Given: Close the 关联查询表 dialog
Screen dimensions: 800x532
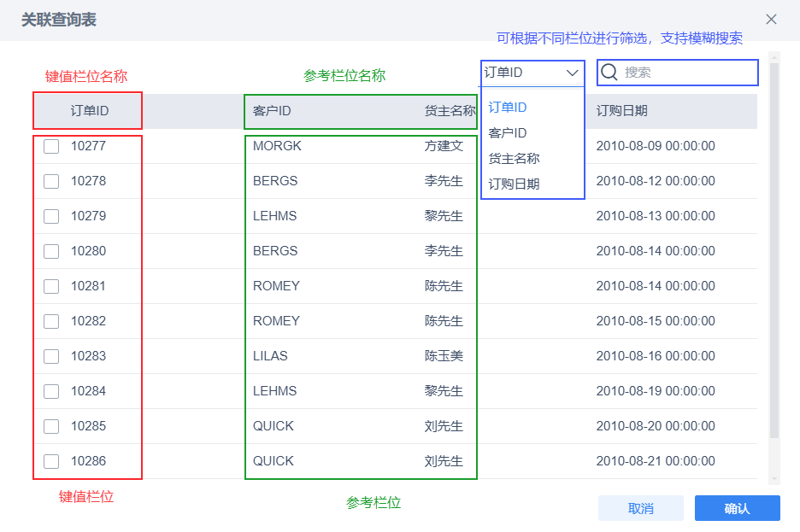Looking at the screenshot, I should (771, 19).
